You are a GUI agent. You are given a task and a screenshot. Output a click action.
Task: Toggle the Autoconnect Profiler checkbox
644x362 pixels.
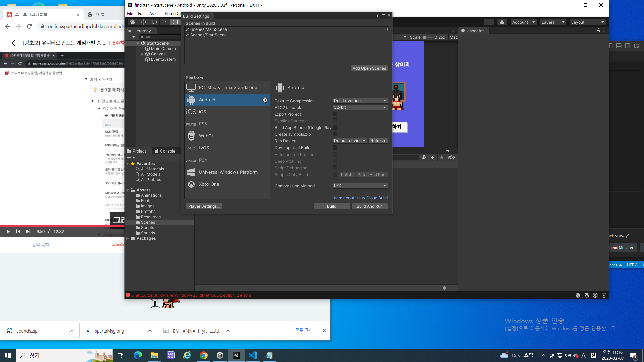click(335, 154)
